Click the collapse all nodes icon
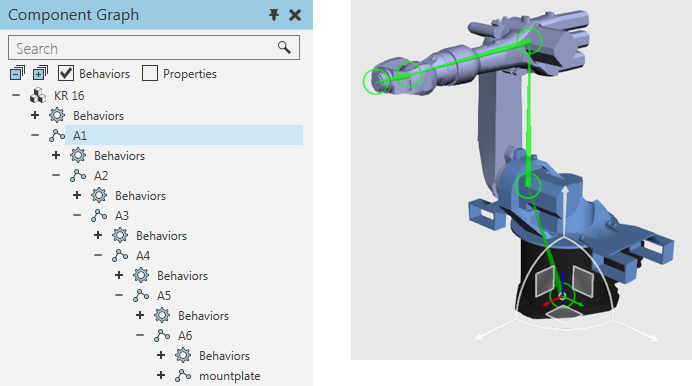The width and height of the screenshot is (692, 386). pos(17,73)
